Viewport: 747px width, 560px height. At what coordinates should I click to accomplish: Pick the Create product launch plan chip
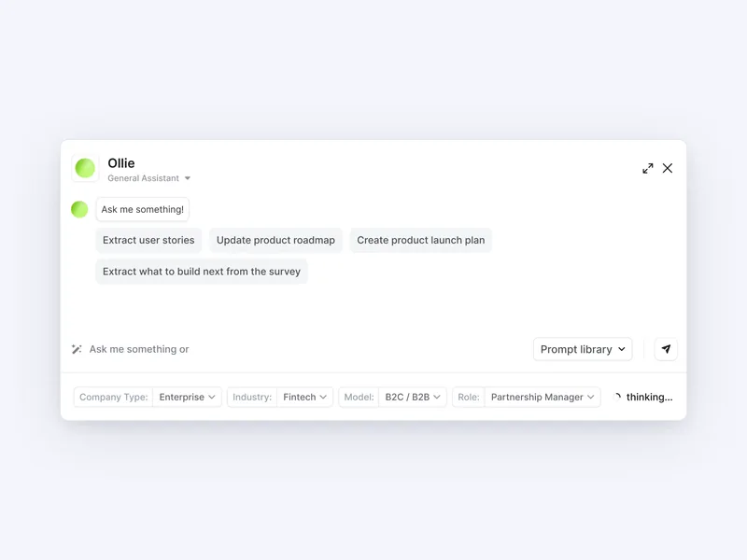421,240
